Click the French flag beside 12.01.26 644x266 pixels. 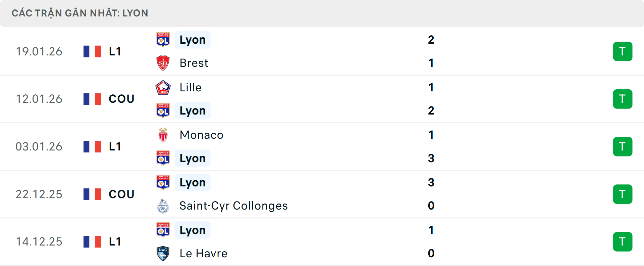(x=92, y=99)
